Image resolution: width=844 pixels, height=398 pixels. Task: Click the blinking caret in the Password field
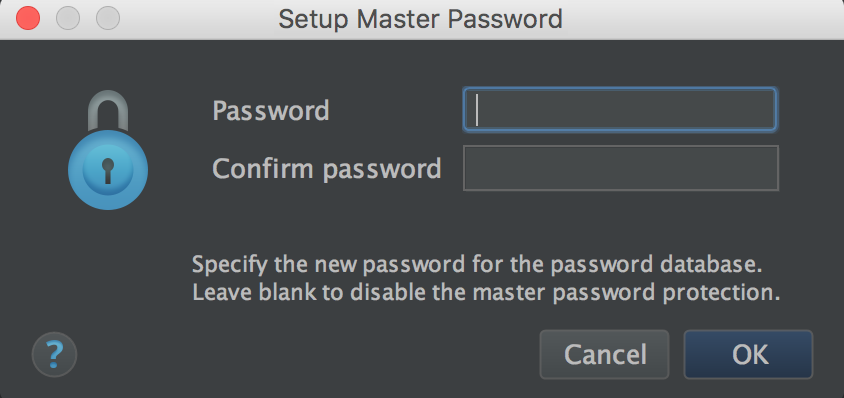click(x=477, y=110)
